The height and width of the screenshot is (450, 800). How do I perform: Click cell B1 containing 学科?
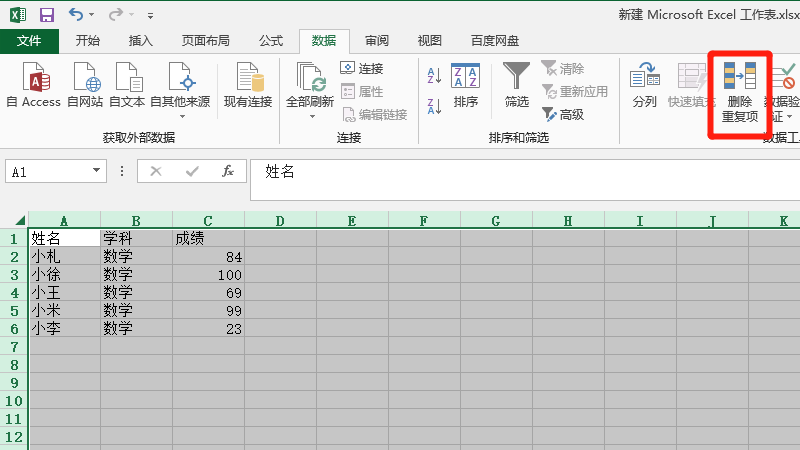(x=136, y=238)
